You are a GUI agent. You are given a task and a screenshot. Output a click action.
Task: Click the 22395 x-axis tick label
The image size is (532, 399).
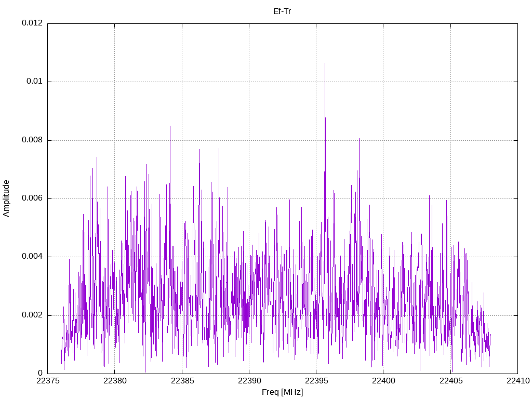point(316,381)
